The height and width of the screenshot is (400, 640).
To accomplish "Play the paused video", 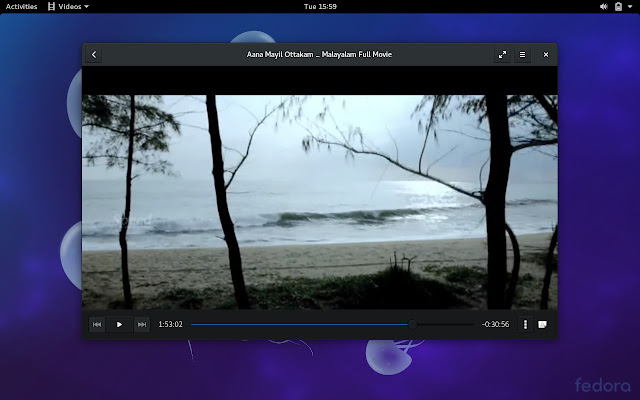I will [x=119, y=324].
